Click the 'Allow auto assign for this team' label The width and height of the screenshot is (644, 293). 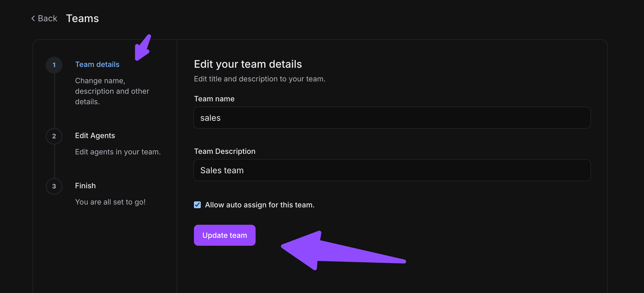(x=260, y=205)
